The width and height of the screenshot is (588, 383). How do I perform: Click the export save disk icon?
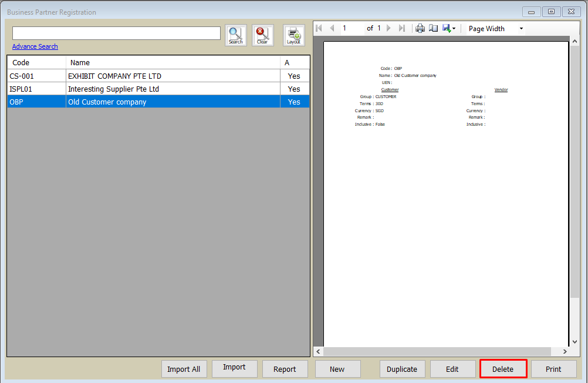coord(447,28)
